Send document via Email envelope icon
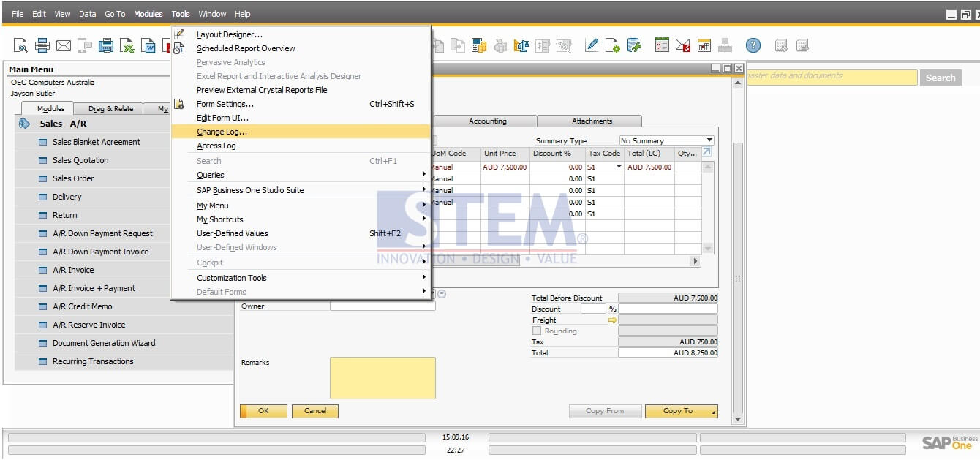Image resolution: width=980 pixels, height=460 pixels. pyautogui.click(x=64, y=45)
